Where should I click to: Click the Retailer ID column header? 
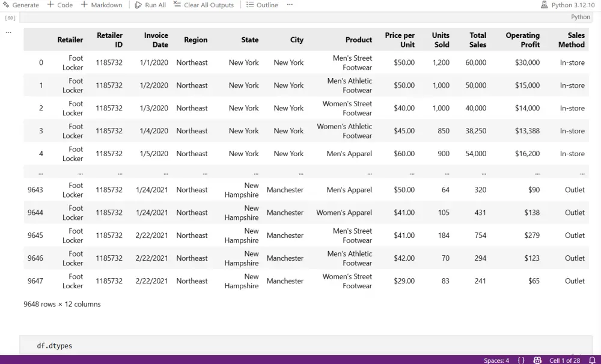pos(109,40)
